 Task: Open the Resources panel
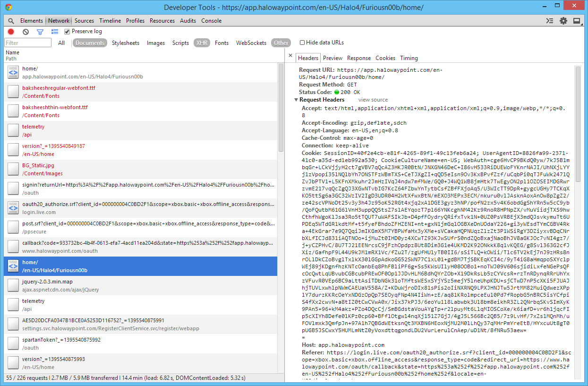pos(162,21)
